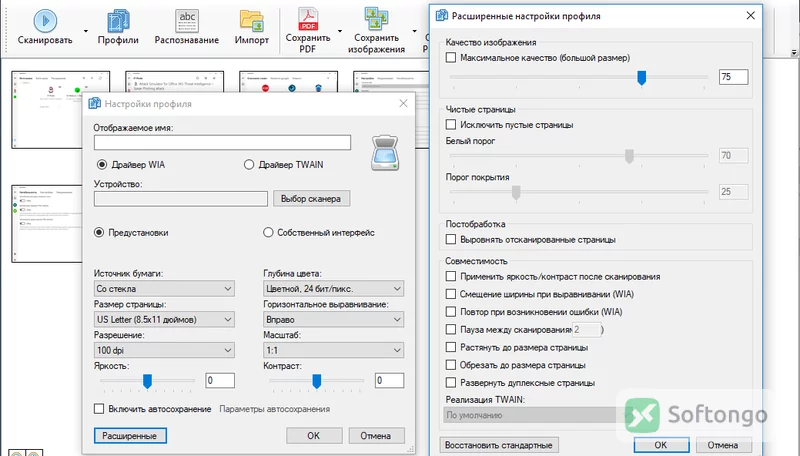Click the Устройство text field
The image size is (800, 456).
pos(181,199)
